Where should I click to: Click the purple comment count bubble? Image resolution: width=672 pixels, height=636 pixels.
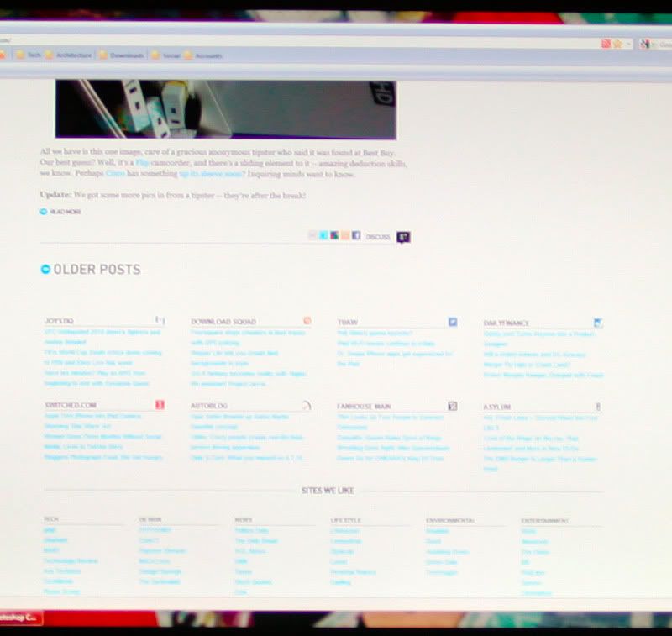(403, 237)
